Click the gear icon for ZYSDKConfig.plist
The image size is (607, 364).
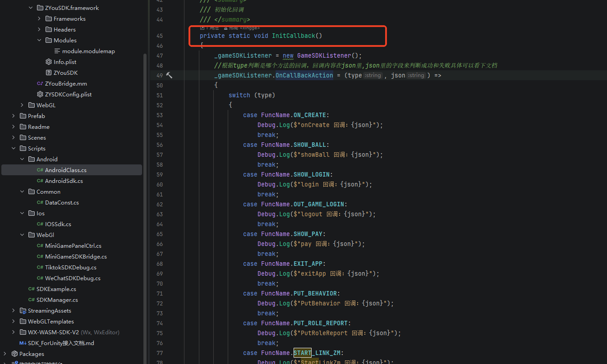coord(40,94)
